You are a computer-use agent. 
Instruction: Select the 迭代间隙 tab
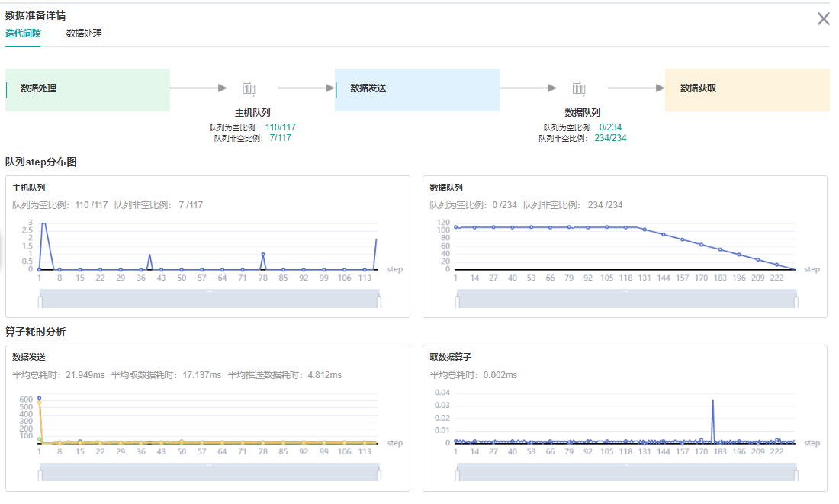pyautogui.click(x=23, y=34)
